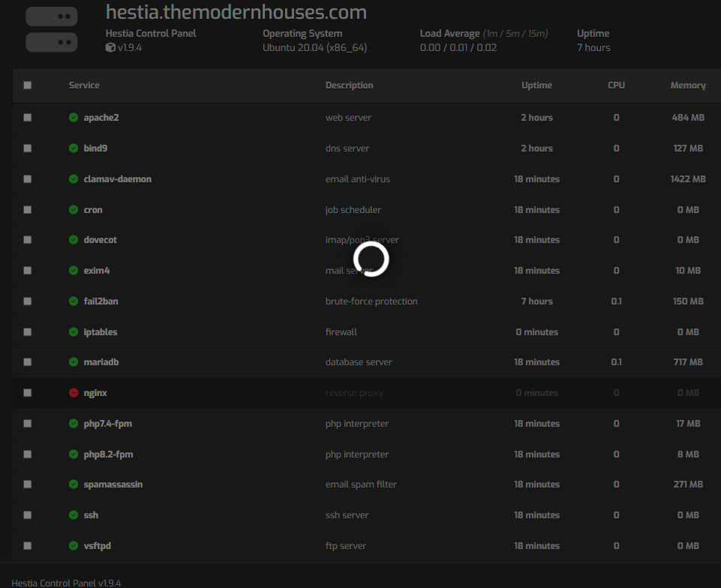721x588 pixels.
Task: Click the loading spinner in the center
Action: [371, 260]
